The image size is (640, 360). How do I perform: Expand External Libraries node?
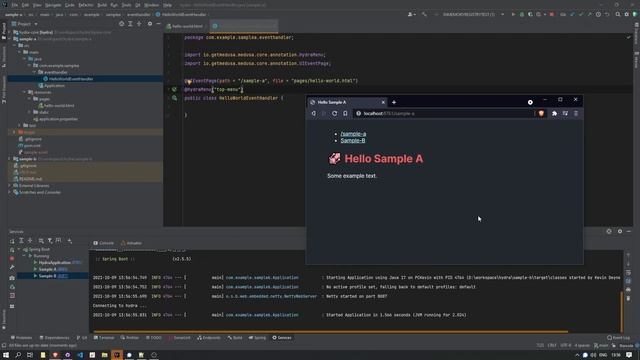9,186
